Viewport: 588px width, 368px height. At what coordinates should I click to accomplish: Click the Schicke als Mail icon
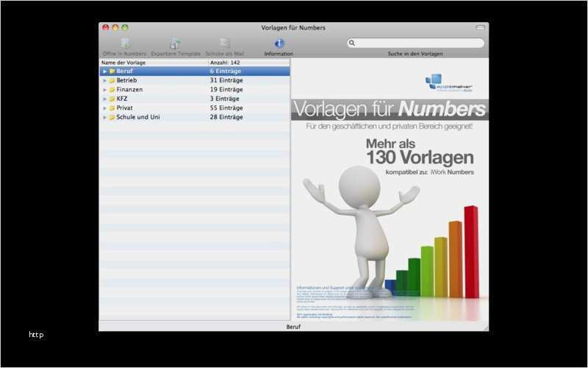pyautogui.click(x=225, y=43)
